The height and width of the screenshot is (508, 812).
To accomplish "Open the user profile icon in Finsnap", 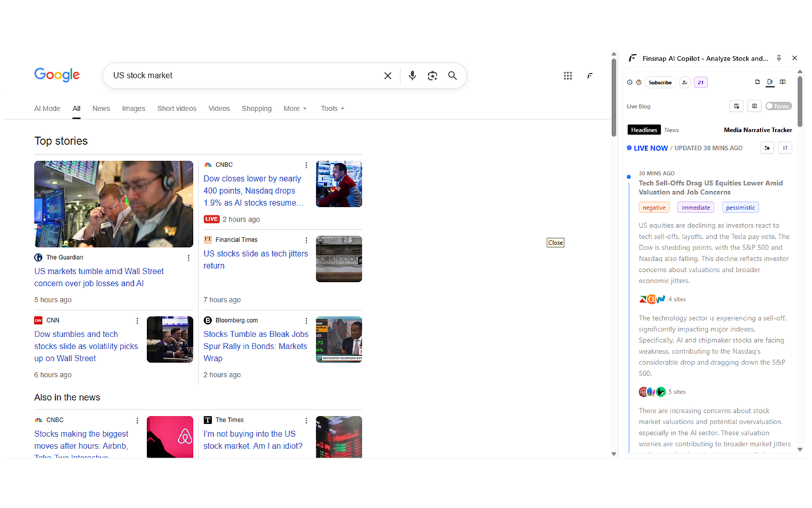I will [x=684, y=83].
